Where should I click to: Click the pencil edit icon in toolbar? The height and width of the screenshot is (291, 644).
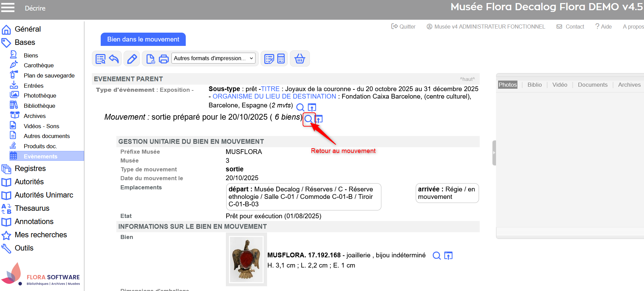coord(132,59)
